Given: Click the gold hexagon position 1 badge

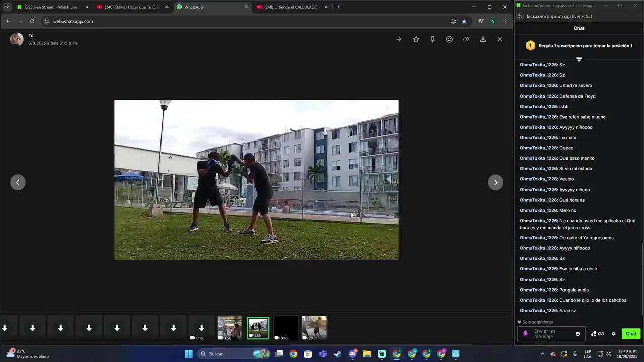Looking at the screenshot, I should [530, 46].
